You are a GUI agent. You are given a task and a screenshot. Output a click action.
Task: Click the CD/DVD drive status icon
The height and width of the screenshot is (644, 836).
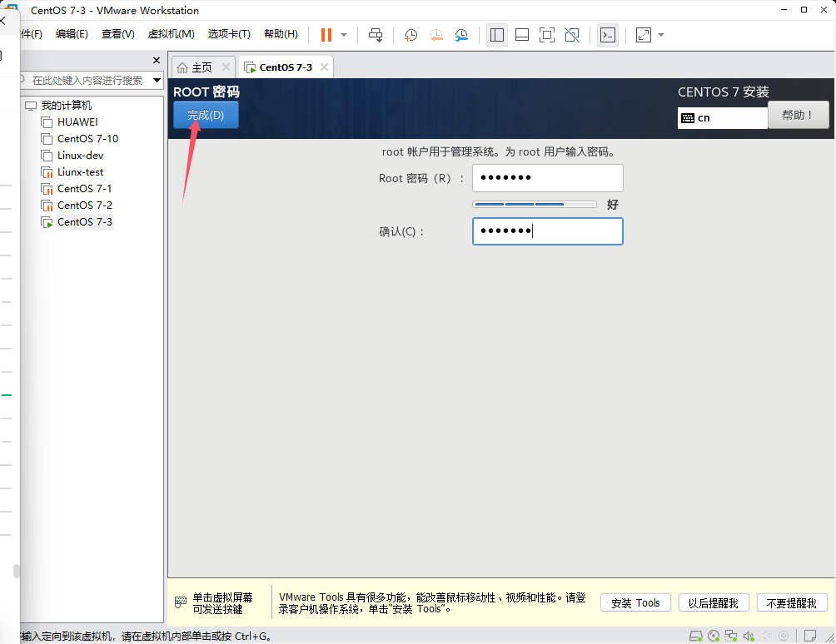click(714, 636)
